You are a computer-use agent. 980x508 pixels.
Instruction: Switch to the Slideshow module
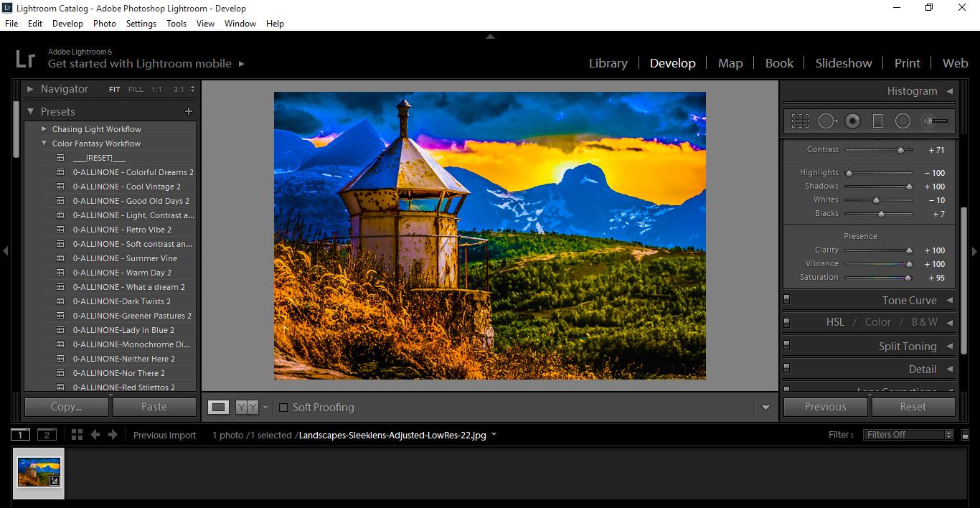click(844, 63)
